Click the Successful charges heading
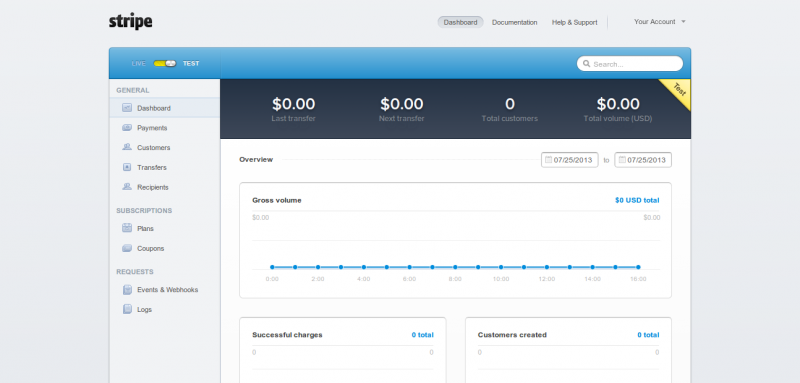 coord(287,335)
